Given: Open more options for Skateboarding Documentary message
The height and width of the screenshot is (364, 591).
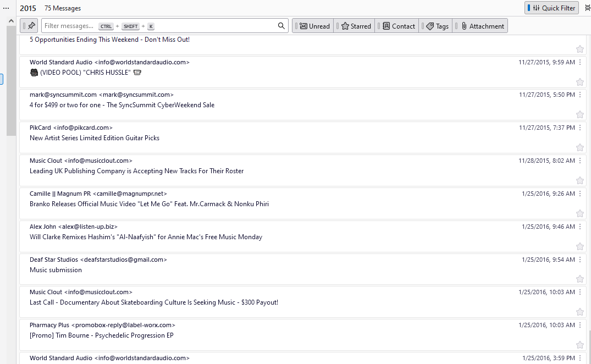Looking at the screenshot, I should [580, 292].
